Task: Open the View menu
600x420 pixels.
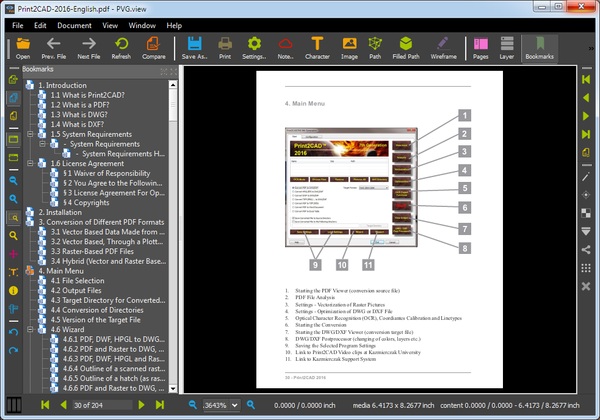Action: point(110,24)
